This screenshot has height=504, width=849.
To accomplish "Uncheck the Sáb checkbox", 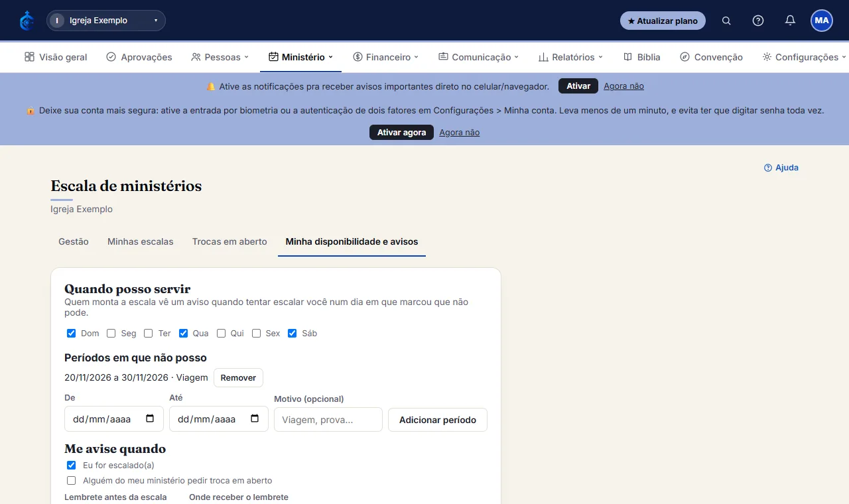I will pyautogui.click(x=293, y=333).
